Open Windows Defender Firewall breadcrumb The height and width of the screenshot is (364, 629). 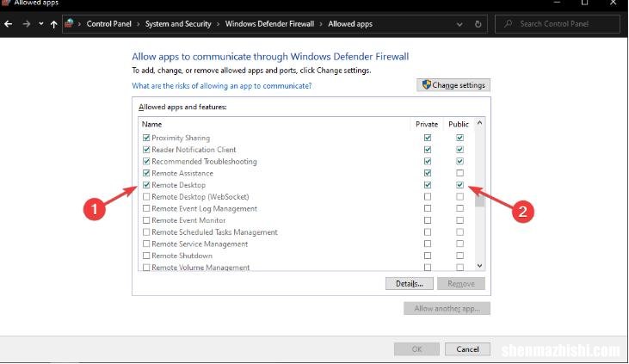pyautogui.click(x=269, y=24)
